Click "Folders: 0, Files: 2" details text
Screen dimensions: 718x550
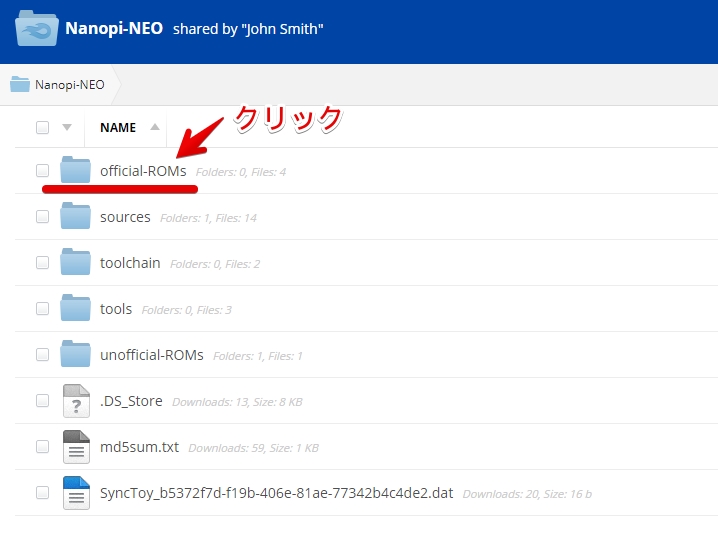[x=215, y=264]
